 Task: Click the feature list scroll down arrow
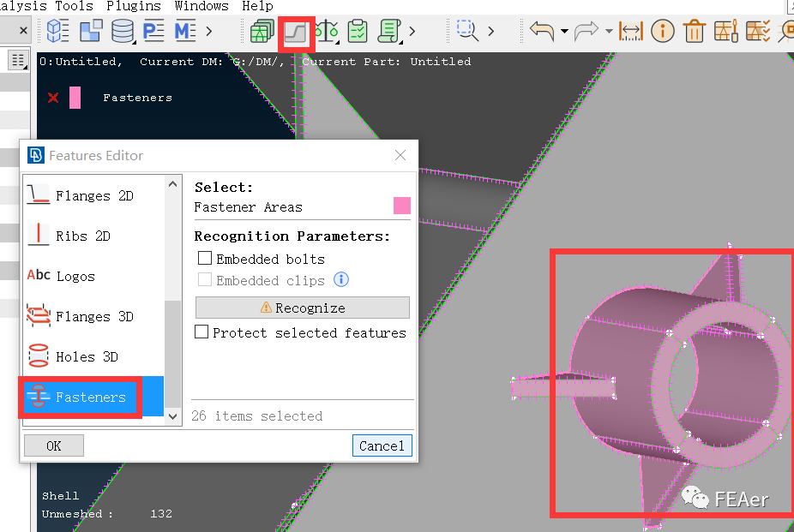[172, 416]
